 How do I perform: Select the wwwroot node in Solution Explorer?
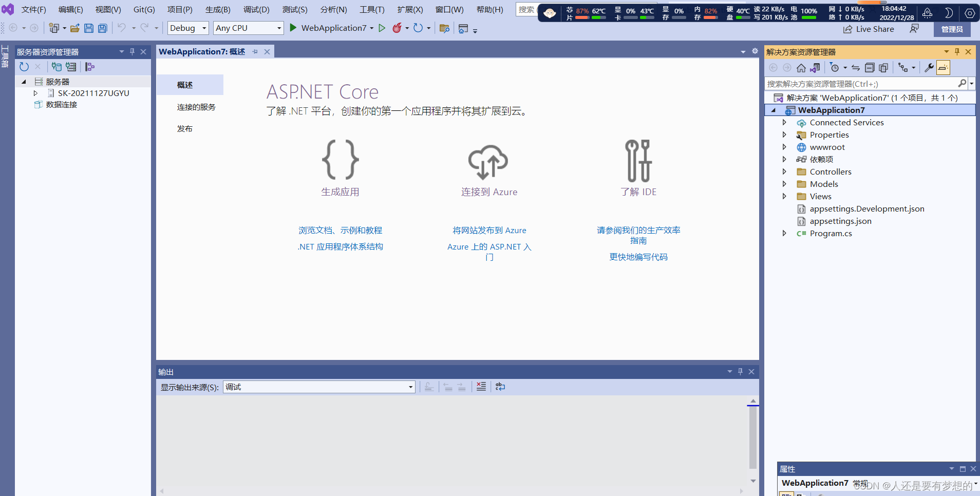pyautogui.click(x=827, y=147)
